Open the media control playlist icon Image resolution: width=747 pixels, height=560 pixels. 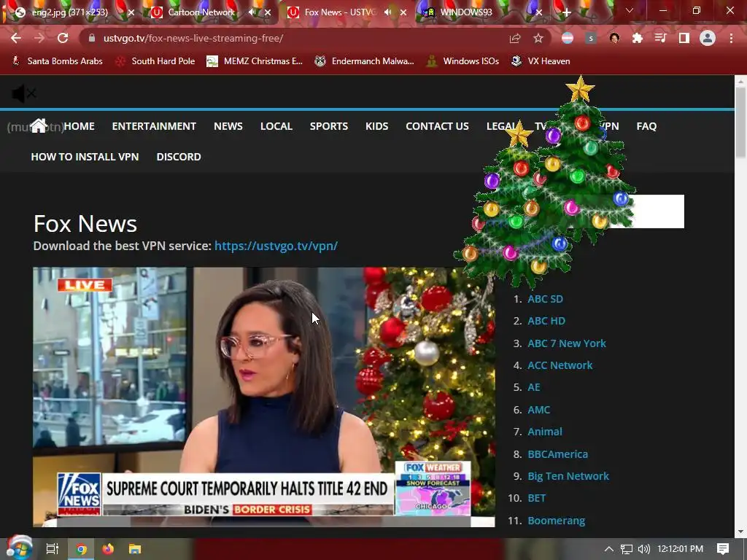[660, 38]
